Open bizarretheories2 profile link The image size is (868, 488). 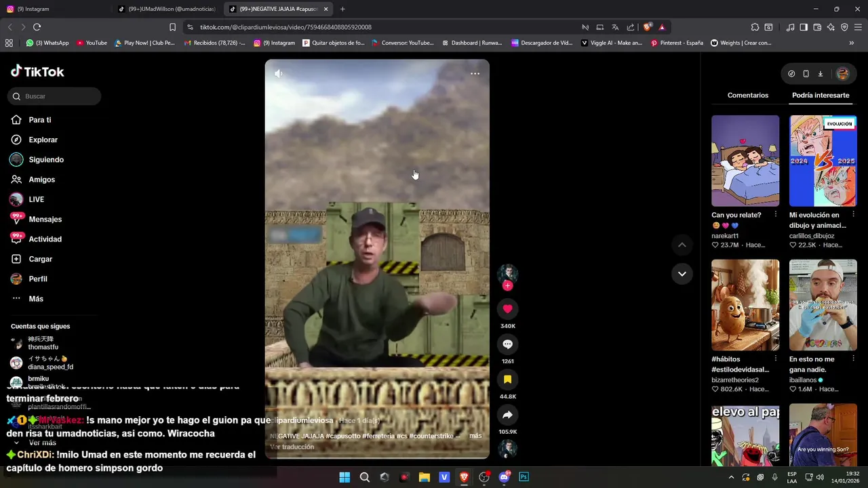(735, 380)
